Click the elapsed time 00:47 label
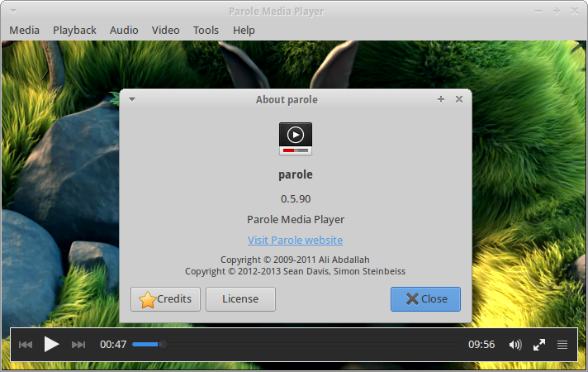This screenshot has height=372, width=588. [113, 345]
